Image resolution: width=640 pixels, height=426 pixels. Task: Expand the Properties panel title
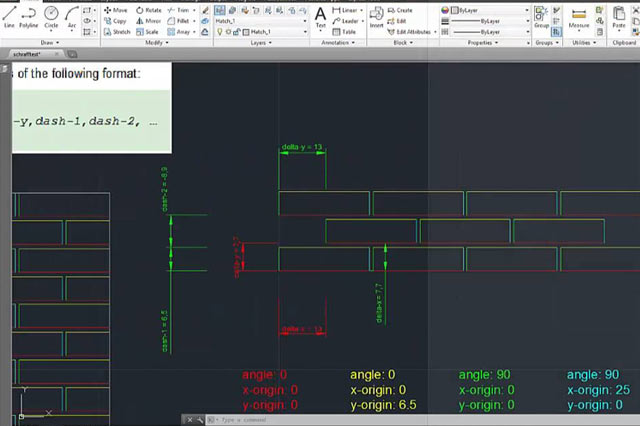[483, 42]
